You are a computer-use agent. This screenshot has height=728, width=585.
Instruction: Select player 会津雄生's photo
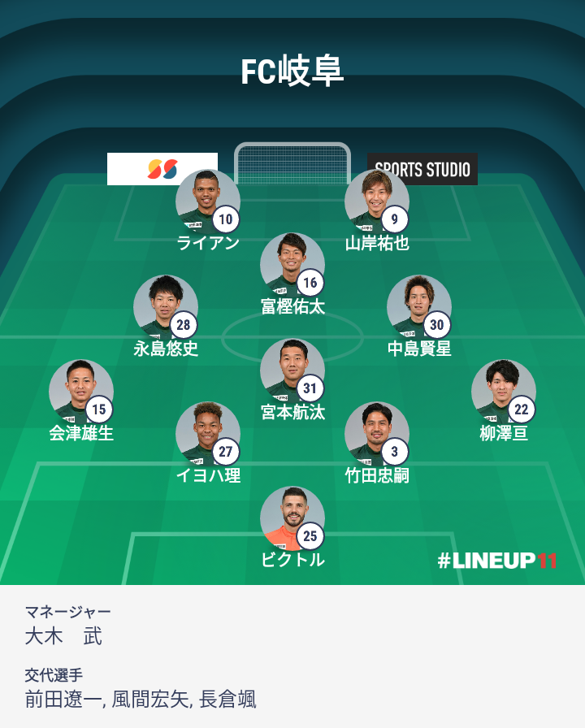tap(81, 392)
